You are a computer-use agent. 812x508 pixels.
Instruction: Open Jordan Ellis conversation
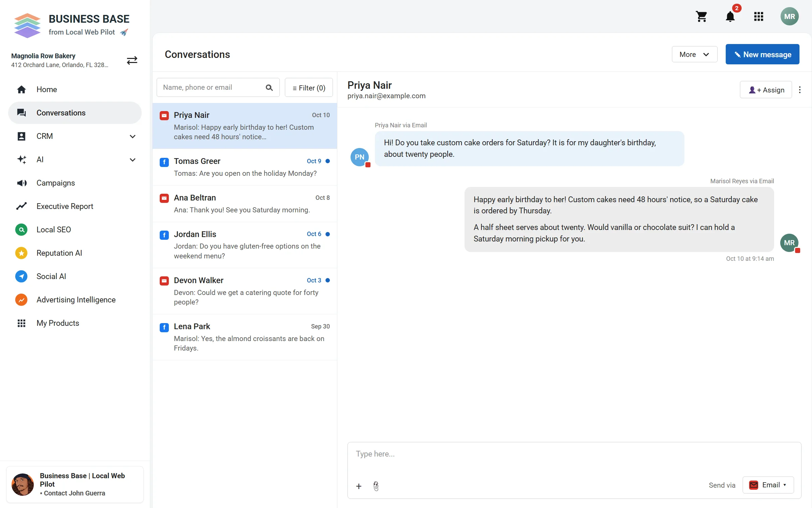tap(245, 245)
